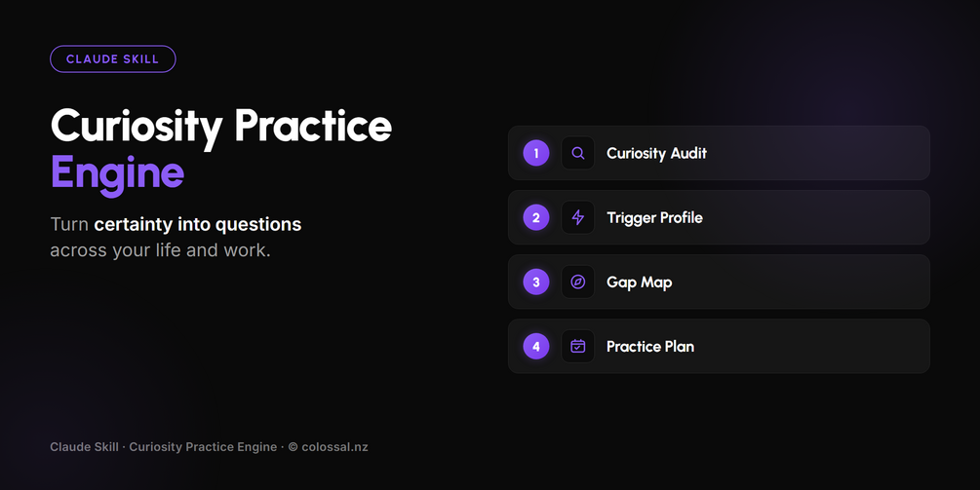Screen dimensions: 980x490
Task: Click the Curiosity Practice heading text
Action: 221,127
